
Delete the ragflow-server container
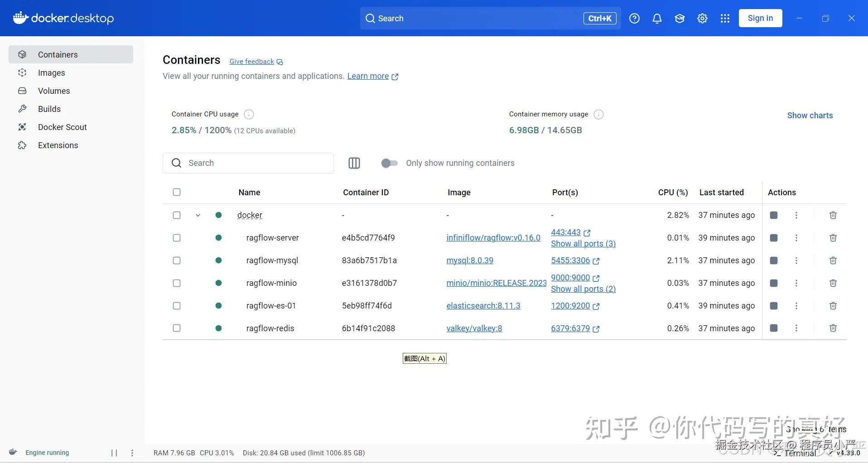coord(833,238)
